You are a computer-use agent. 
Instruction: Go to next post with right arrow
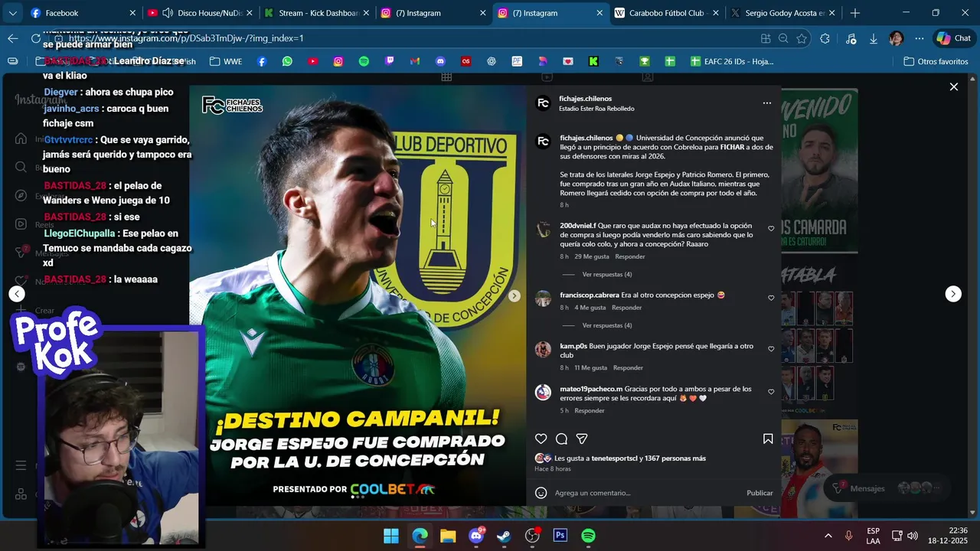(x=953, y=294)
